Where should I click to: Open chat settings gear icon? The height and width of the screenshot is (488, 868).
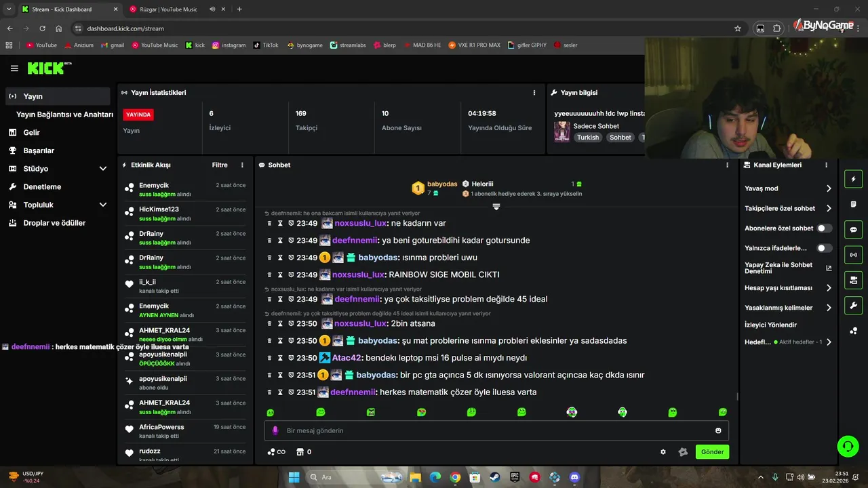pos(663,452)
